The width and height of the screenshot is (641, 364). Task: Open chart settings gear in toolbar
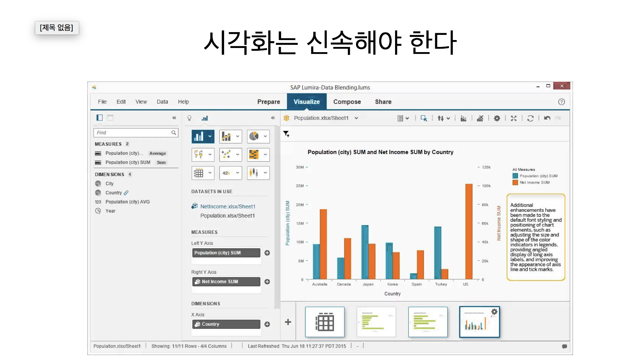coord(497,118)
